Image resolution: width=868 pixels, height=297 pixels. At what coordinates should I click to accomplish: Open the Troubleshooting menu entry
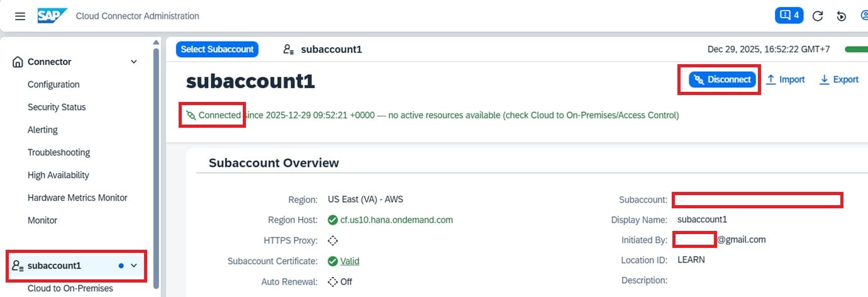(58, 152)
